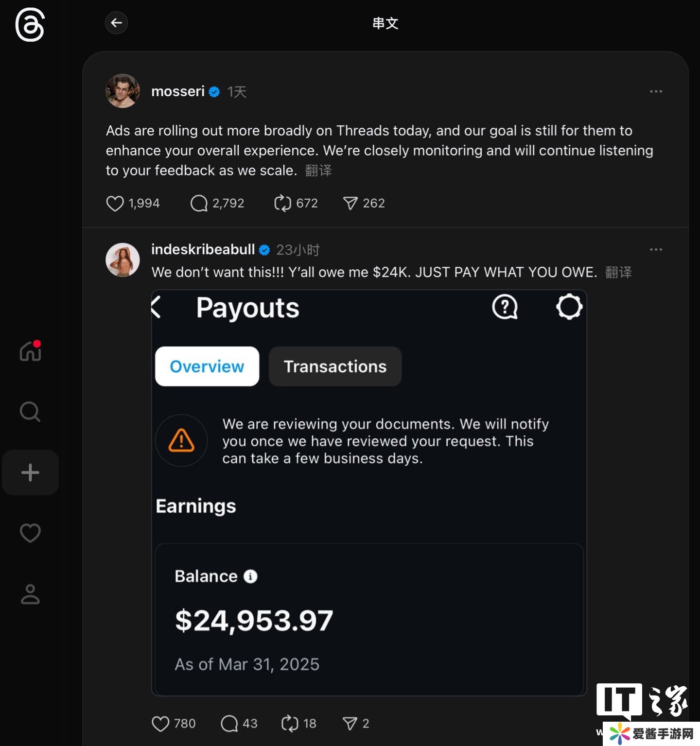Viewport: 700px width, 746px height.
Task: Open the Activity heart in sidebar
Action: (30, 533)
